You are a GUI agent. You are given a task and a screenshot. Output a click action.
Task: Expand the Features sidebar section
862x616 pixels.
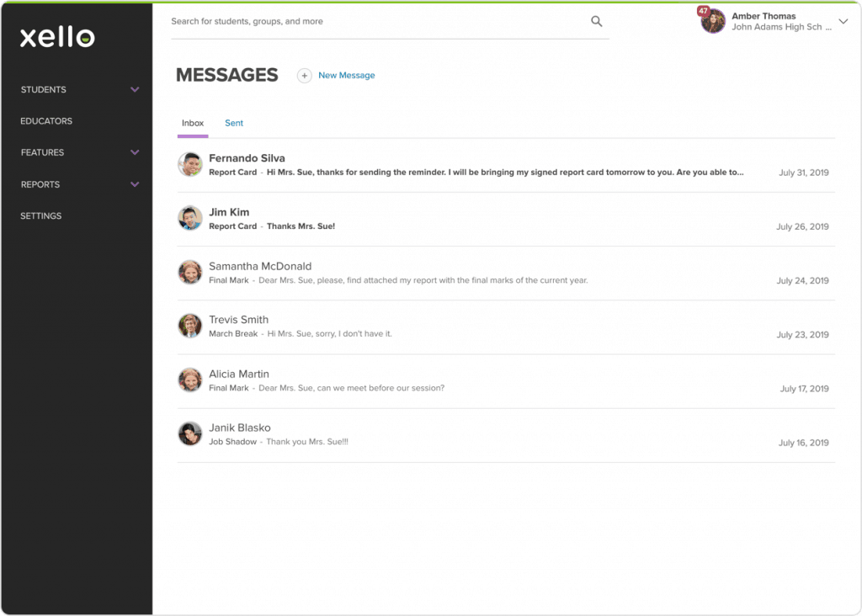click(134, 152)
